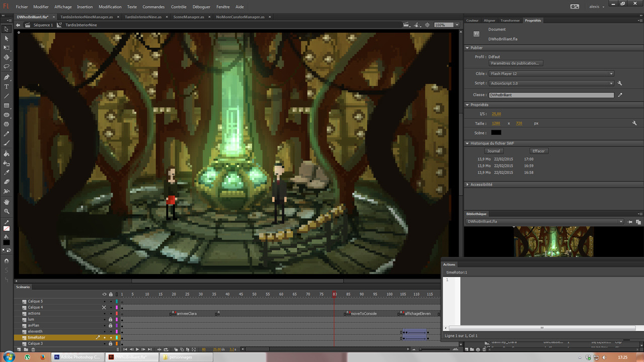The height and width of the screenshot is (362, 644).
Task: Unlock the avPlan layer
Action: tap(111, 325)
